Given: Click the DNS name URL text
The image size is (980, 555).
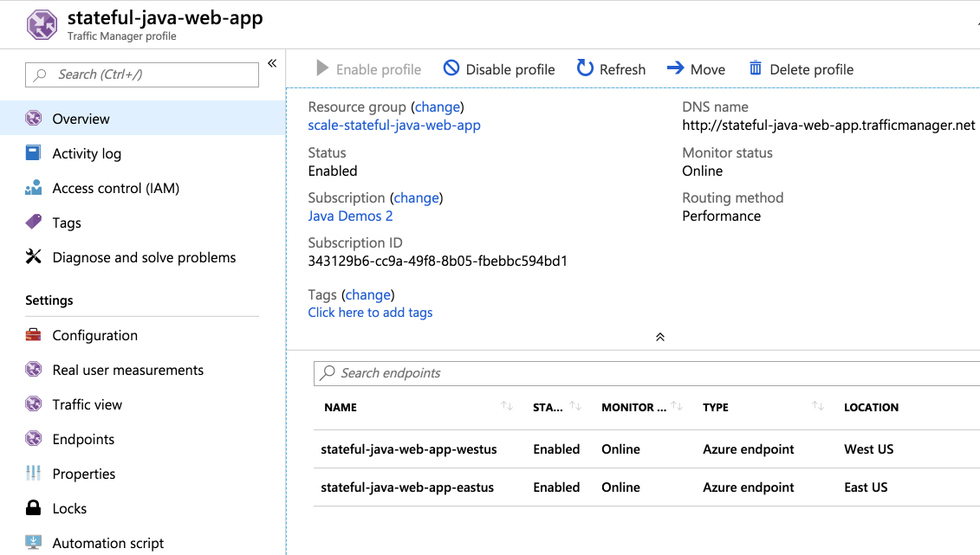Looking at the screenshot, I should (x=828, y=126).
